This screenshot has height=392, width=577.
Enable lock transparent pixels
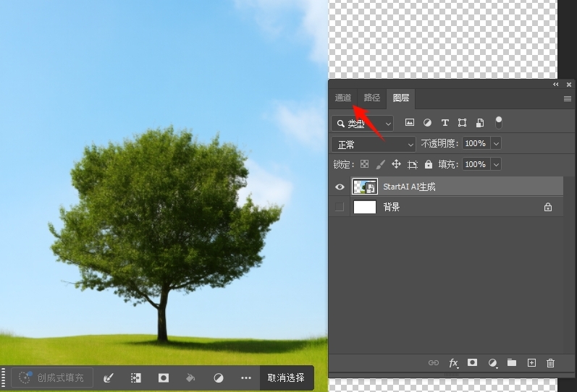click(364, 164)
